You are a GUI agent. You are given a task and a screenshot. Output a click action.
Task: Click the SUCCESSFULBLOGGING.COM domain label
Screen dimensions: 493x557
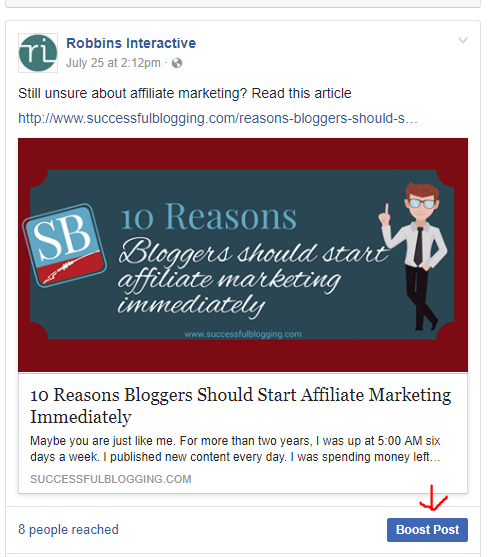click(111, 479)
